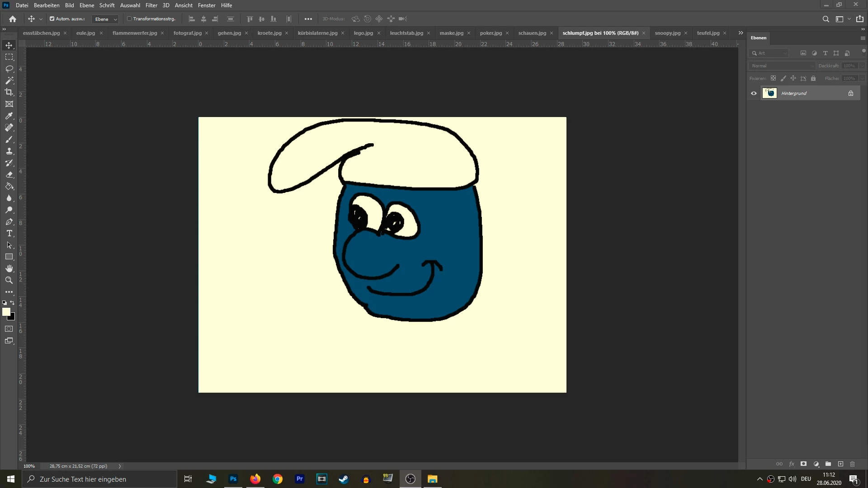This screenshot has width=868, height=488.
Task: Select the Horizontal Type tool
Action: 9,234
